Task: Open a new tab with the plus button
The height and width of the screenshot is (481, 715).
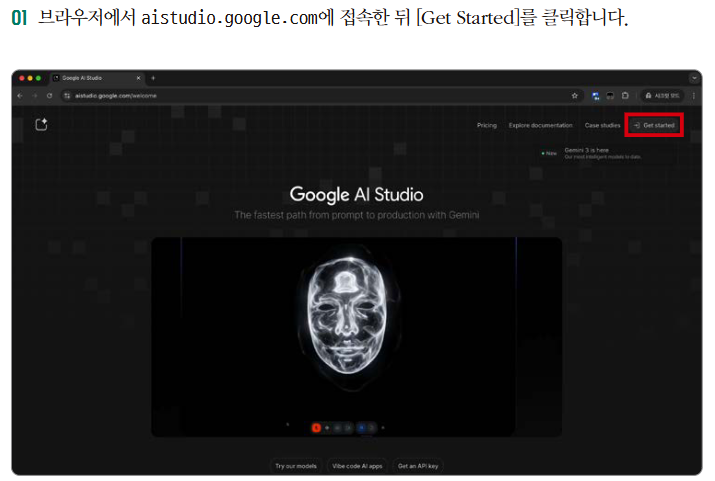Action: point(153,78)
